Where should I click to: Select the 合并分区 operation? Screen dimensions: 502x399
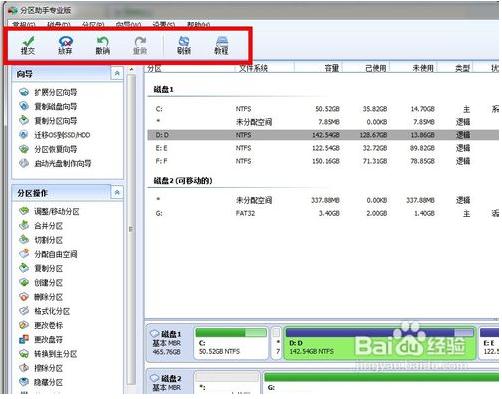coord(48,226)
